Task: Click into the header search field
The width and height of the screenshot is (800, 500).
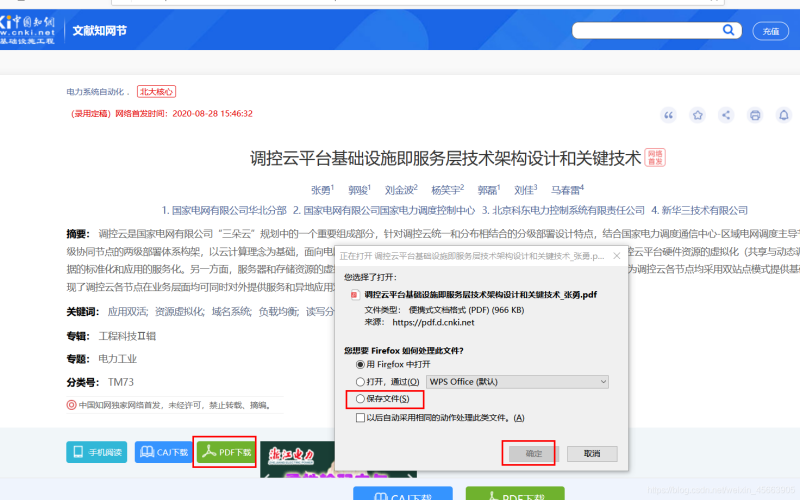Action: click(x=647, y=31)
